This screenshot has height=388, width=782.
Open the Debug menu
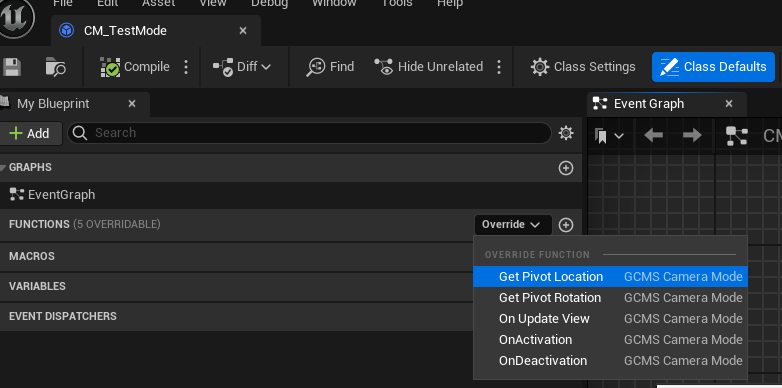269,3
